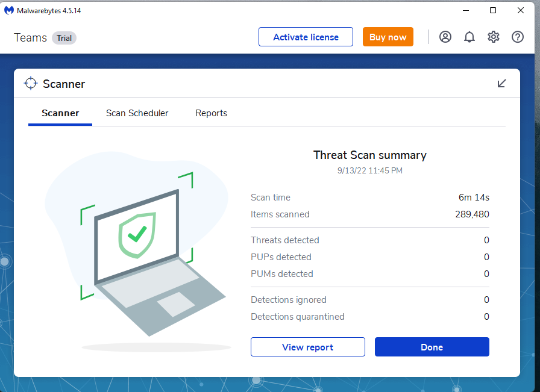
Task: Open View report
Action: 307,347
